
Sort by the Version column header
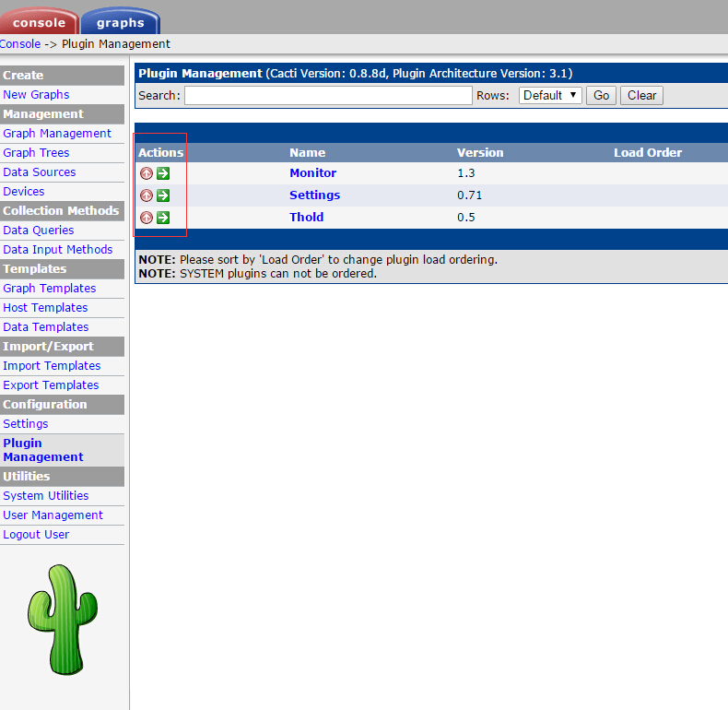pyautogui.click(x=480, y=152)
